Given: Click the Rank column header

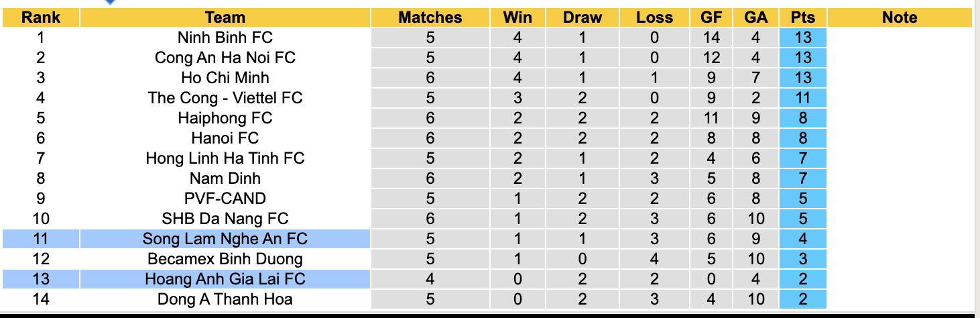Looking at the screenshot, I should click(x=41, y=17).
